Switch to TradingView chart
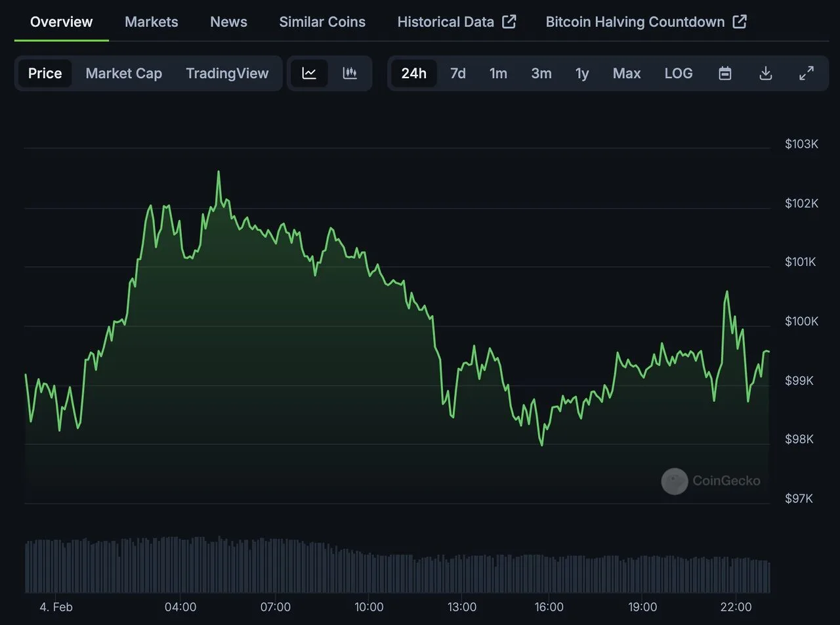840x625 pixels. [227, 73]
